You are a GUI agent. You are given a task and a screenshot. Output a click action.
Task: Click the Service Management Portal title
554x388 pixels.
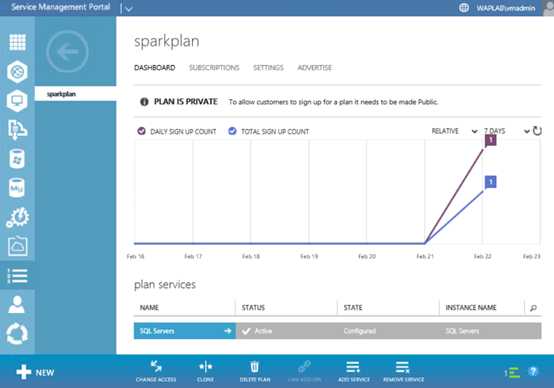(60, 7)
